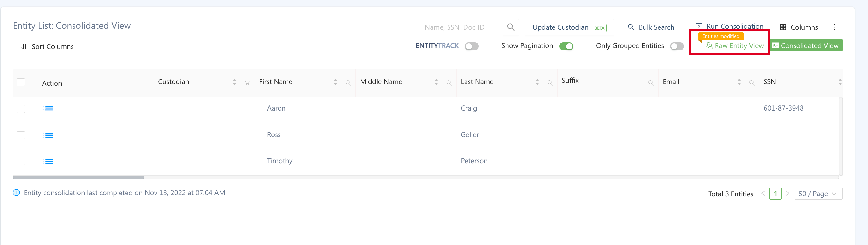Image resolution: width=868 pixels, height=245 pixels.
Task: Click search icon in First Name column
Action: pyautogui.click(x=348, y=83)
